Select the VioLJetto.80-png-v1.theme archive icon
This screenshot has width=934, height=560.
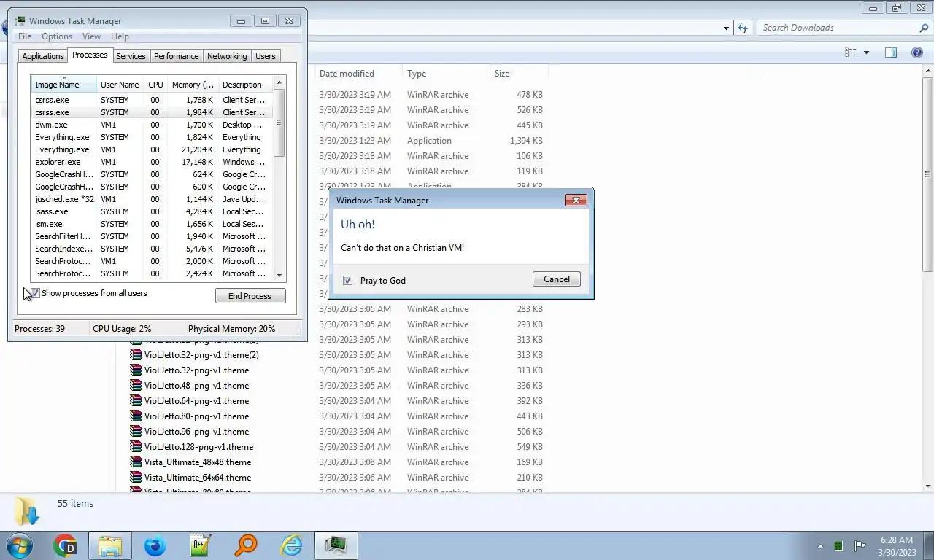pyautogui.click(x=136, y=416)
